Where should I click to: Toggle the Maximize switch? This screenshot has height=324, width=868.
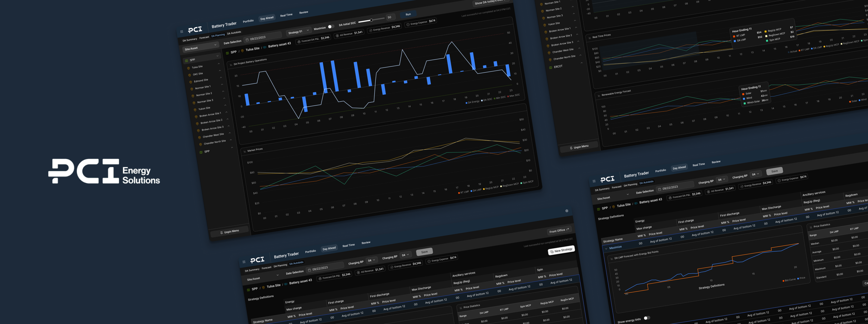331,27
